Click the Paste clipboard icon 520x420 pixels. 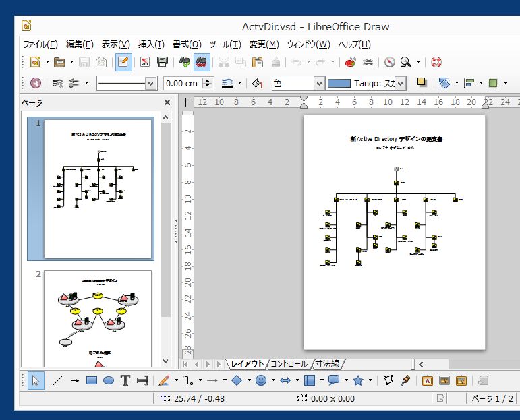click(258, 62)
